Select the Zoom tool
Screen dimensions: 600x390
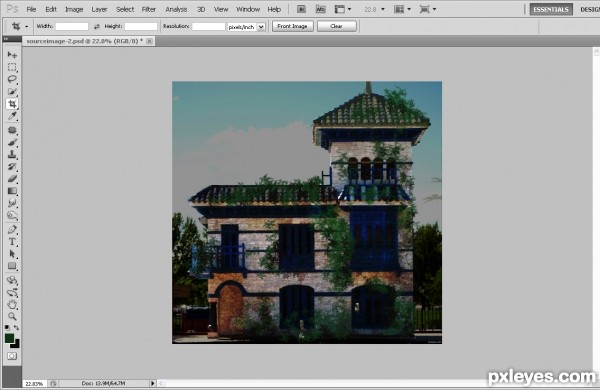(12, 317)
